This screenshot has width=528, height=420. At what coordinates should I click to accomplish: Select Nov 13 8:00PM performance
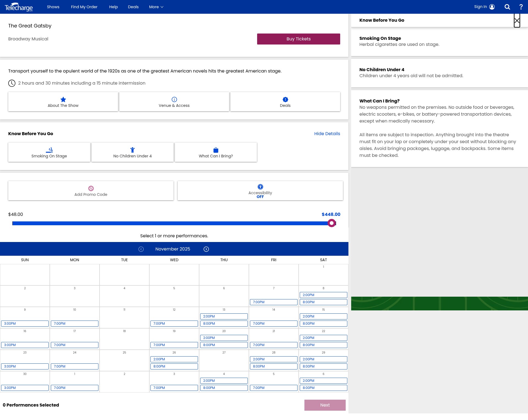tap(224, 324)
